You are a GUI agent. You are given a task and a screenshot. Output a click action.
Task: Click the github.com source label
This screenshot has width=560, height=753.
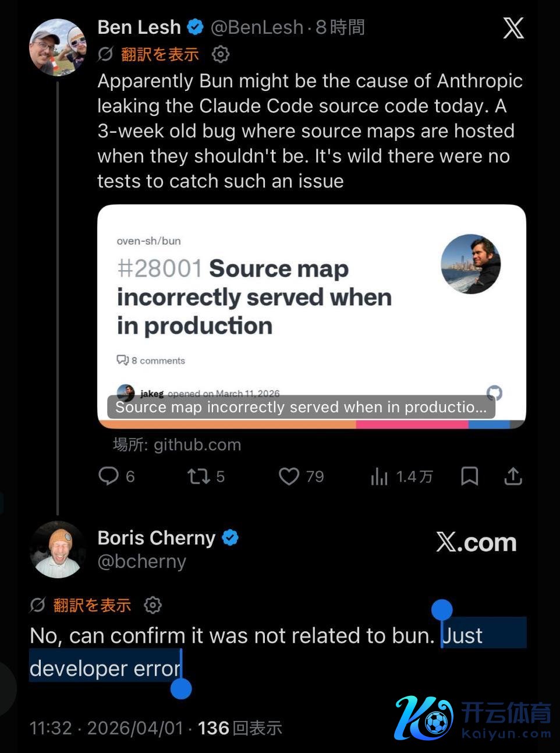pyautogui.click(x=177, y=445)
